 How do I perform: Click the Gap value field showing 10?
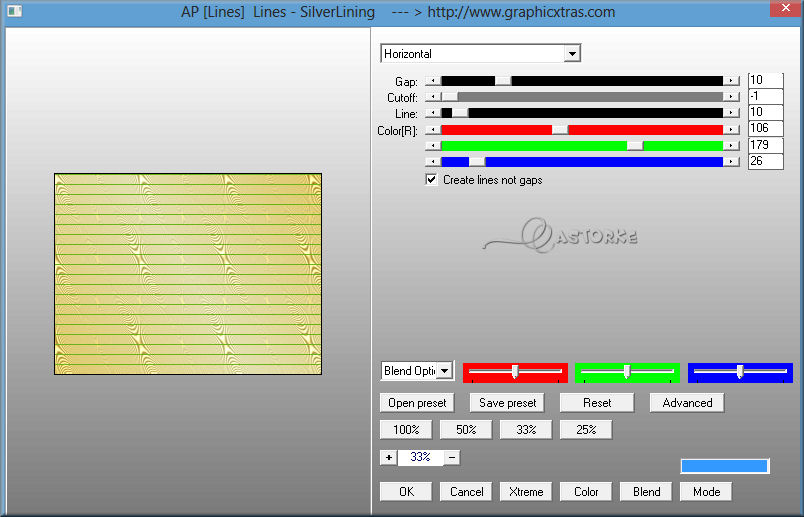pos(765,80)
